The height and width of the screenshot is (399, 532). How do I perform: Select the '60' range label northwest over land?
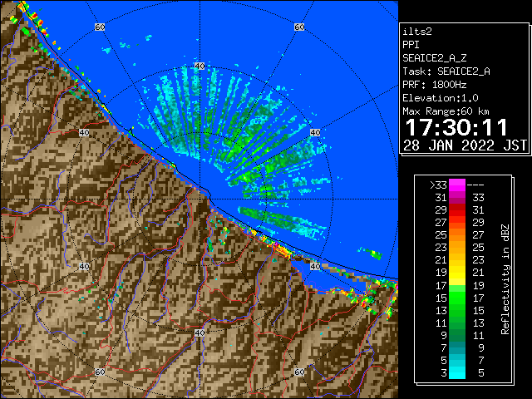pos(100,27)
